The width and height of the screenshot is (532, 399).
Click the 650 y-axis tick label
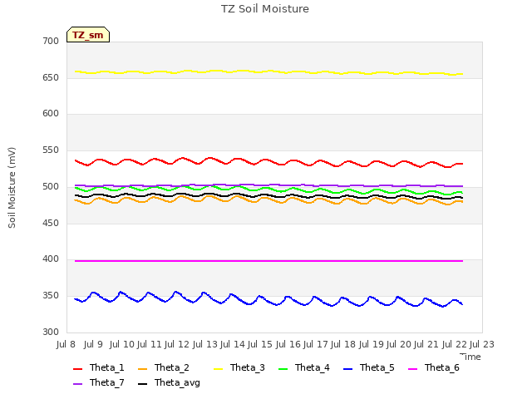click(51, 77)
